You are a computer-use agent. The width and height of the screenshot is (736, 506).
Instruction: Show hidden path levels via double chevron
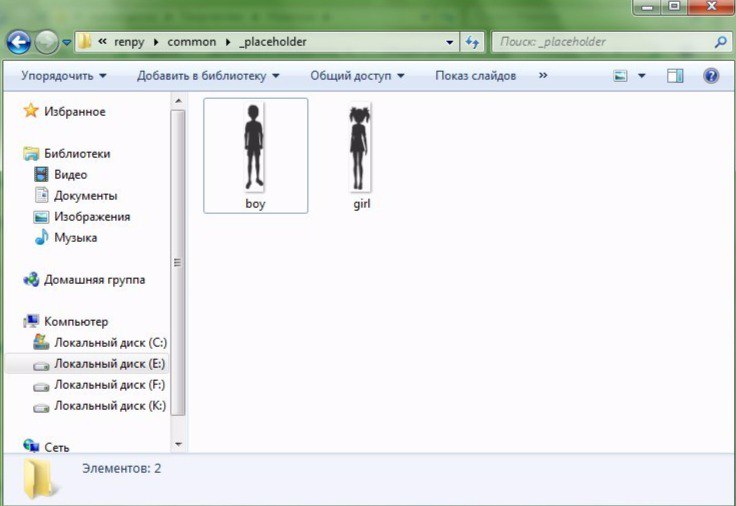click(x=102, y=41)
